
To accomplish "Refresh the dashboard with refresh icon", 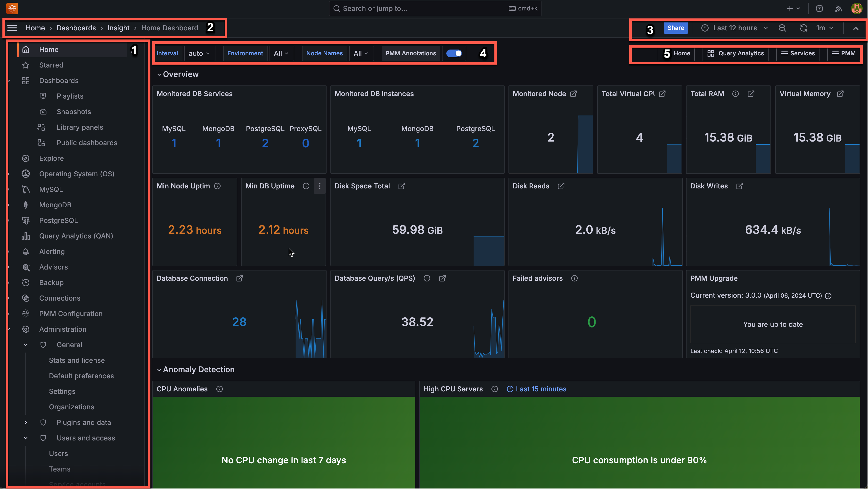I will coord(803,28).
